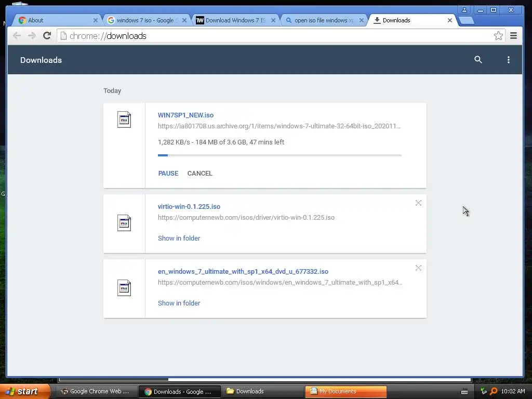This screenshot has height=399, width=532.
Task: Minimize the Chrome window
Action: tap(480, 10)
